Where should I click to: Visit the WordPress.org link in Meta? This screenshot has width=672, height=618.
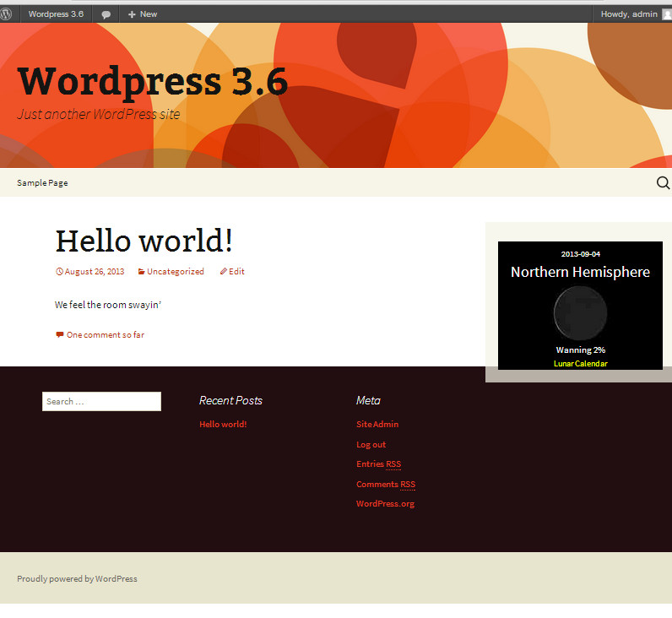[x=385, y=504]
